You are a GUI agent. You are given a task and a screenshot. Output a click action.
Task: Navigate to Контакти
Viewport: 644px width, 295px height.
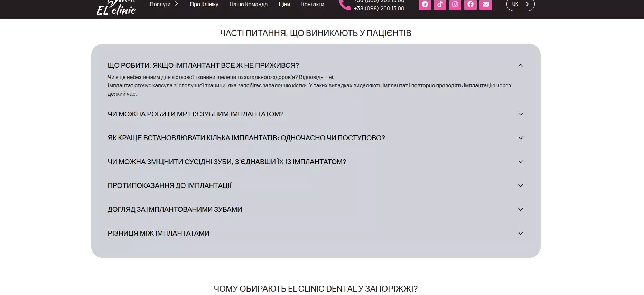click(x=312, y=4)
